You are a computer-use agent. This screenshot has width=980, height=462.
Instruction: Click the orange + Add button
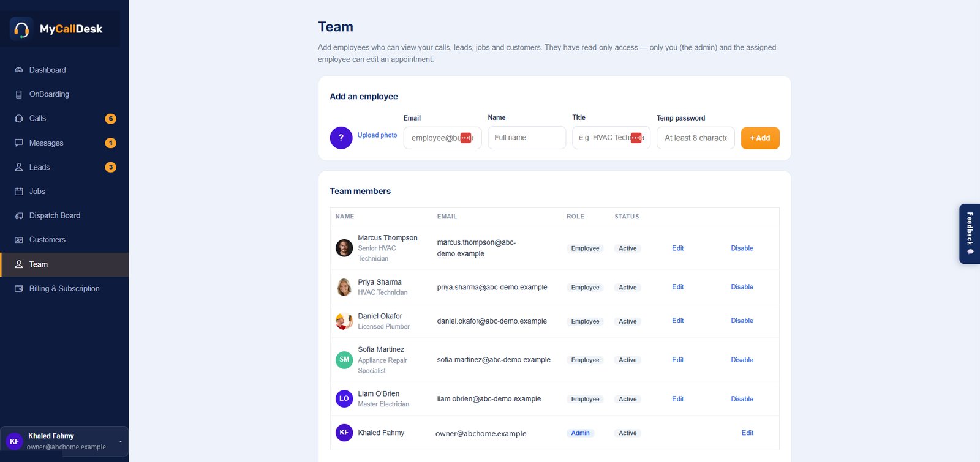760,138
